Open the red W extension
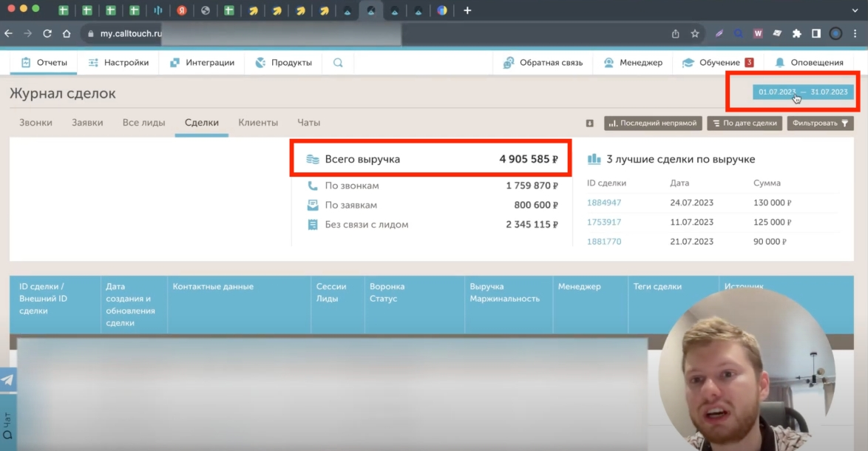This screenshot has height=451, width=868. tap(758, 34)
